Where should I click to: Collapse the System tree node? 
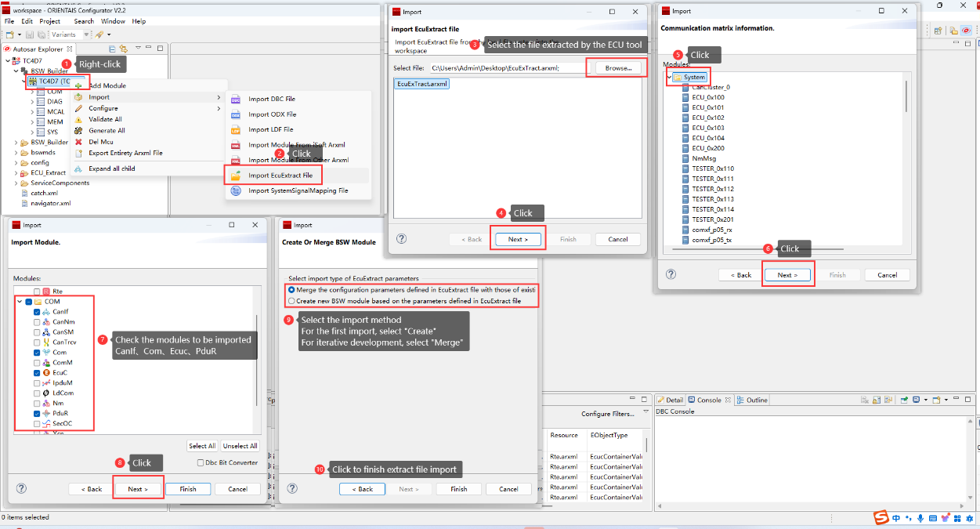[669, 78]
